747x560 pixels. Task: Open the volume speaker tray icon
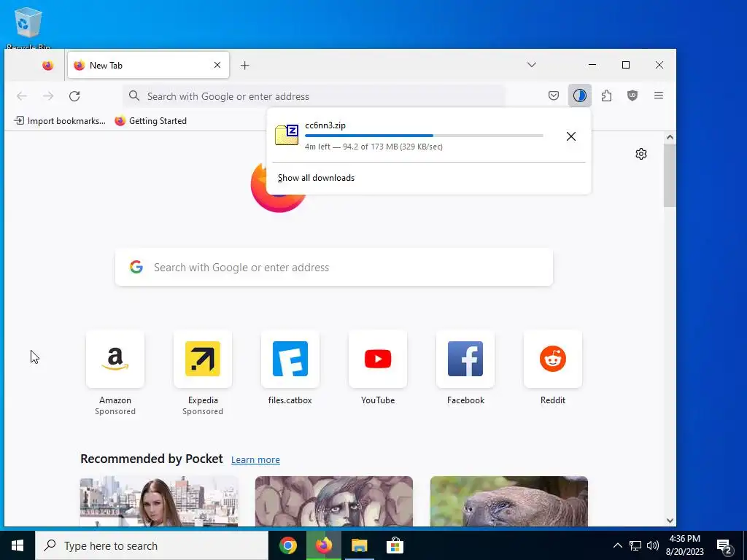(x=653, y=545)
